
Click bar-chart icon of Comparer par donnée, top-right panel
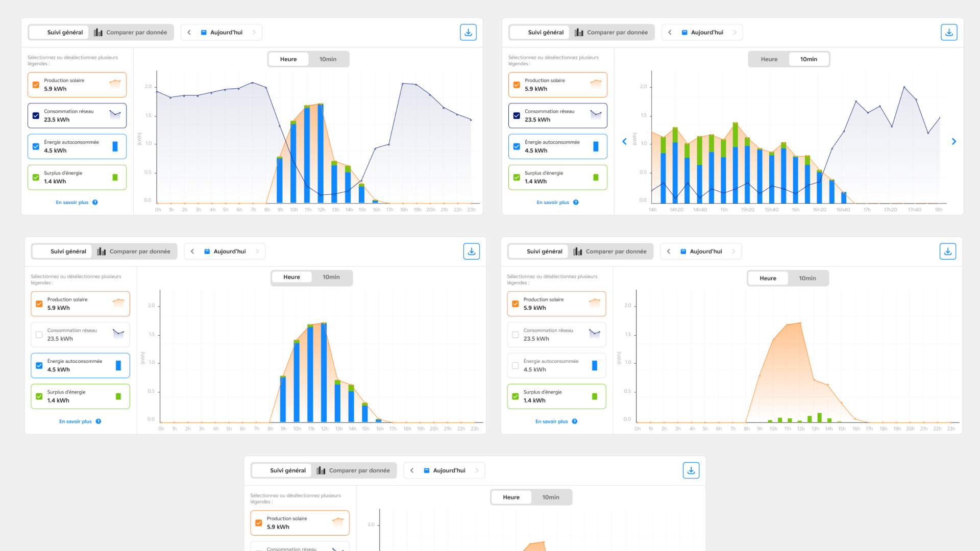point(579,32)
